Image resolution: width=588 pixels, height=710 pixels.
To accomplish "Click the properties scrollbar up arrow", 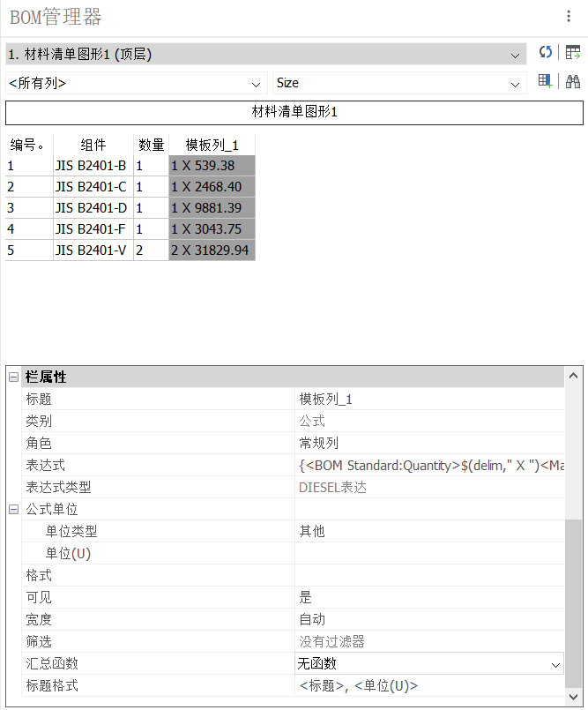I will coord(574,376).
